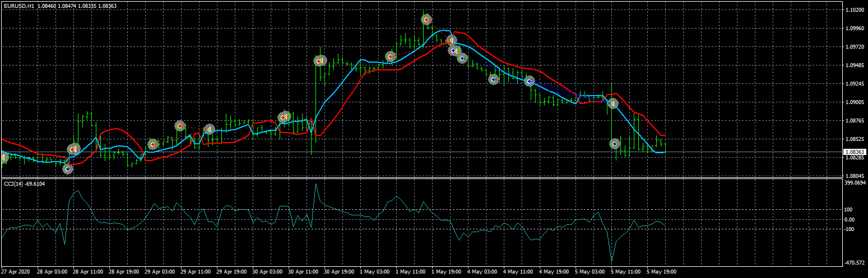Select the arrow trade marker above 28 Apr 11:00
868x278 pixels.
tap(73, 149)
